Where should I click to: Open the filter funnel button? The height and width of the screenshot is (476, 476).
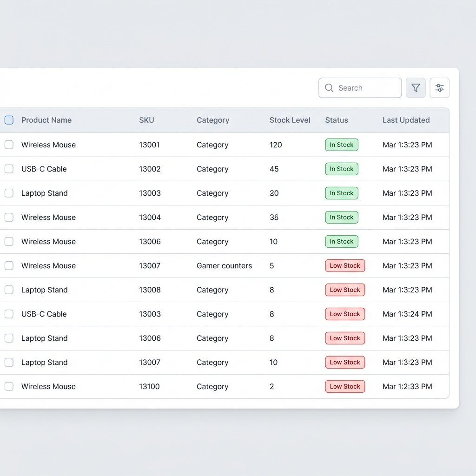tap(416, 88)
